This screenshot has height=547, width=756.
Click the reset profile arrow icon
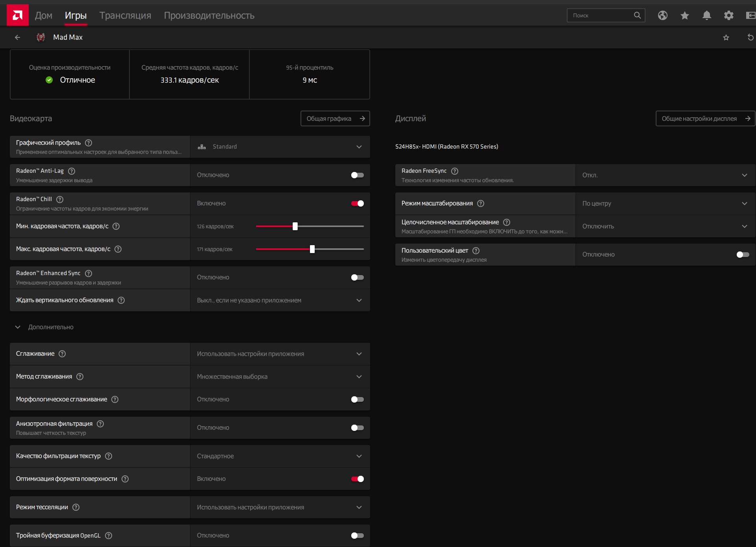click(750, 37)
